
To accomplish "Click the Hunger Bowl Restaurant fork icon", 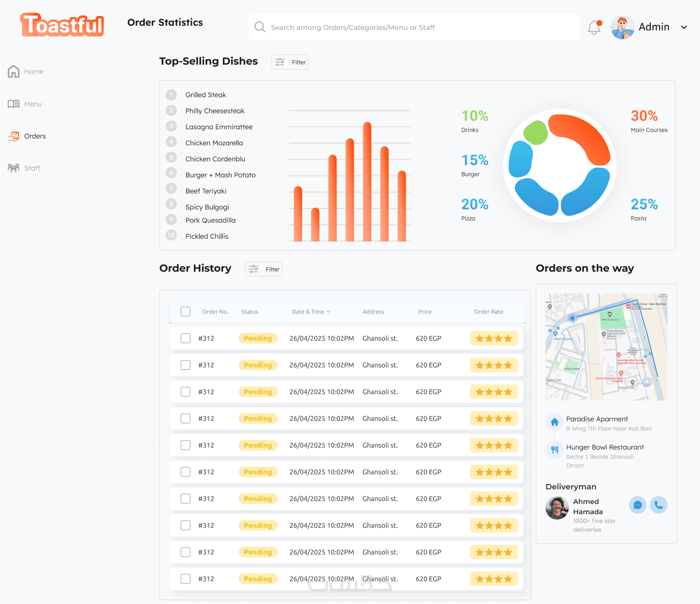I will coord(554,450).
